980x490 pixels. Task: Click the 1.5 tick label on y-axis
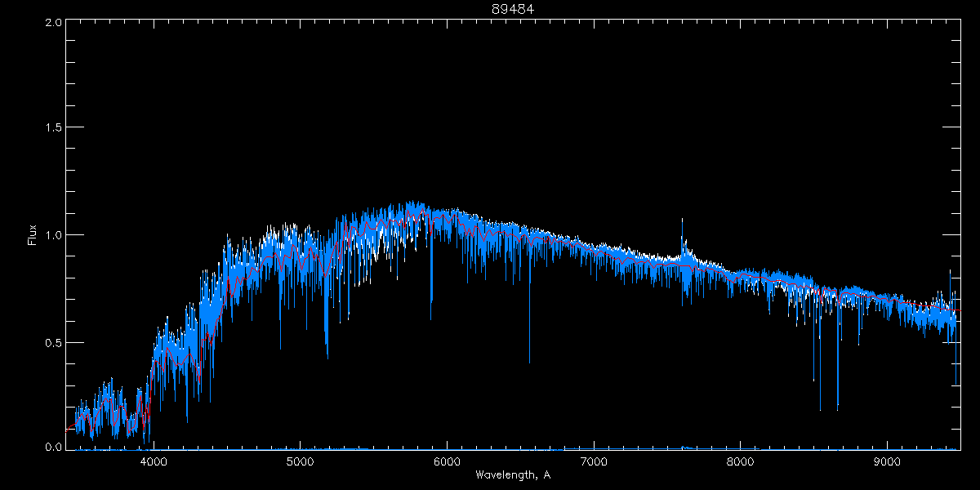tap(53, 128)
